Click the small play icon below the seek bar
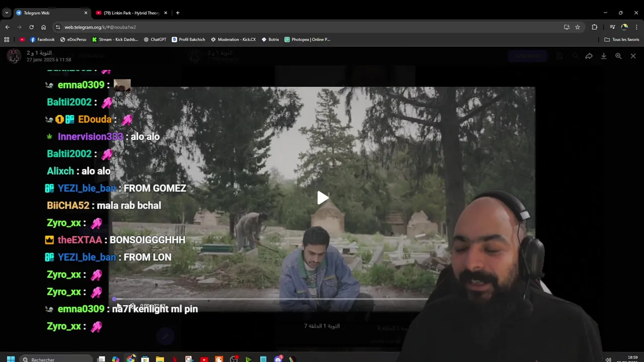 tap(119, 306)
